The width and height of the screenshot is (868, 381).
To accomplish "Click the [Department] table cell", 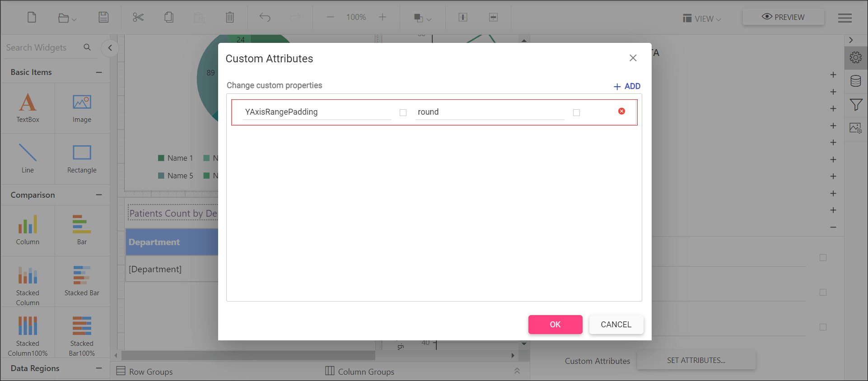I will click(x=172, y=269).
